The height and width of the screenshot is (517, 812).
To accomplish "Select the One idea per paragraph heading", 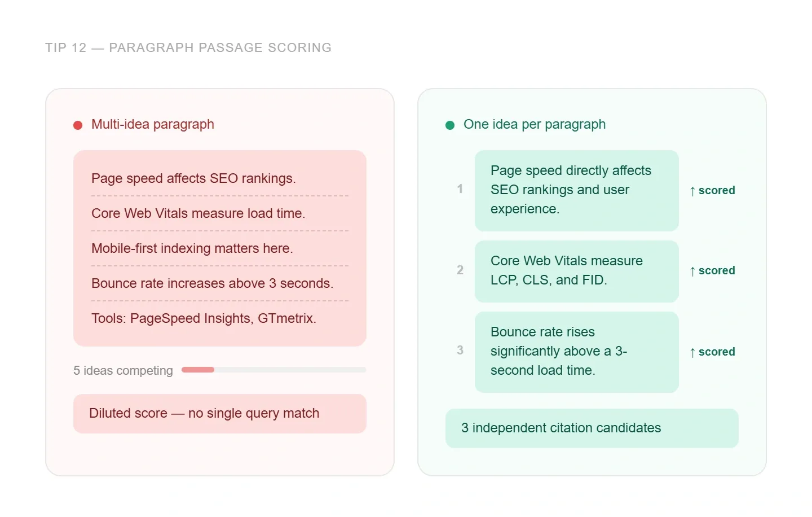I will [535, 124].
